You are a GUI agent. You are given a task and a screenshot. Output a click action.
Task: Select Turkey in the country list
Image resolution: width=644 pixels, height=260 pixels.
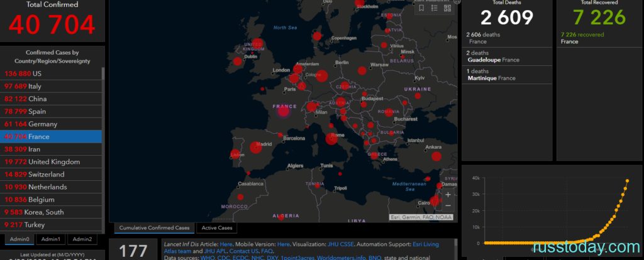pos(51,225)
